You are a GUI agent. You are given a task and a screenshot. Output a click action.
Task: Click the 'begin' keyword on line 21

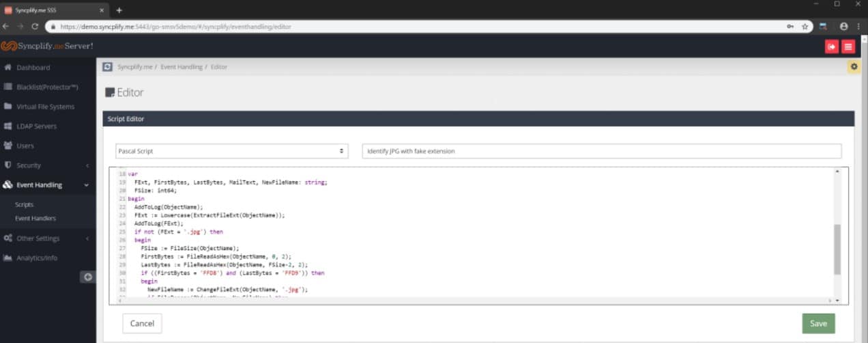point(136,198)
